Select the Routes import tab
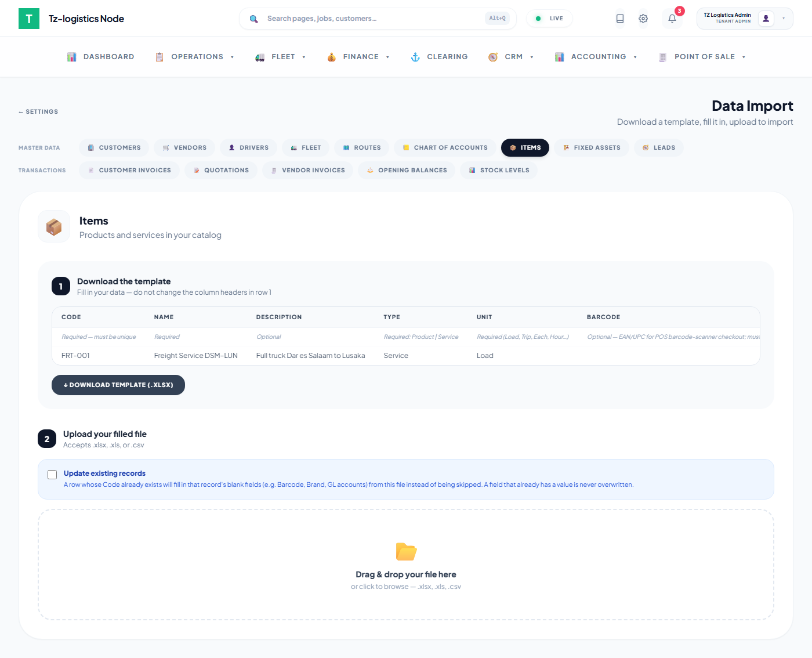 tap(362, 148)
